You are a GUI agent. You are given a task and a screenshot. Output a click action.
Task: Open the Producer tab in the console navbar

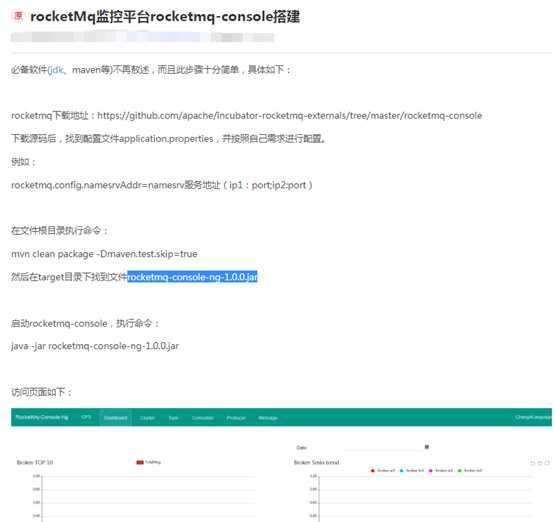(236, 418)
